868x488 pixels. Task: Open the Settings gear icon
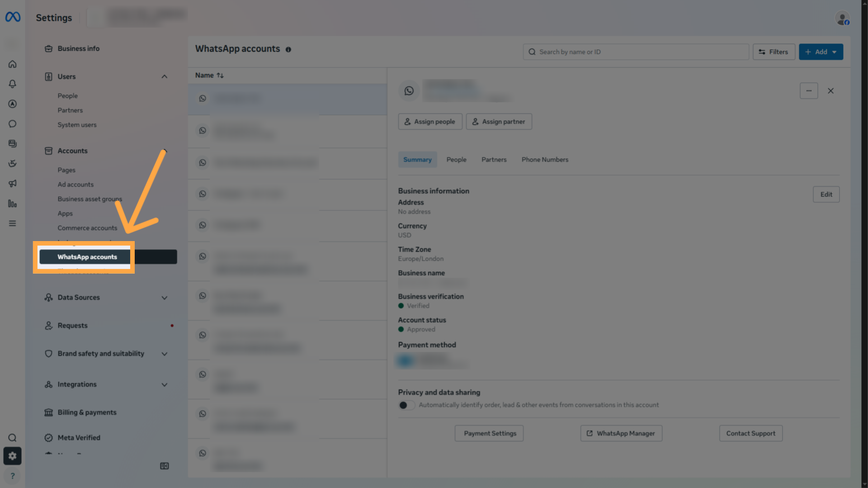13,456
